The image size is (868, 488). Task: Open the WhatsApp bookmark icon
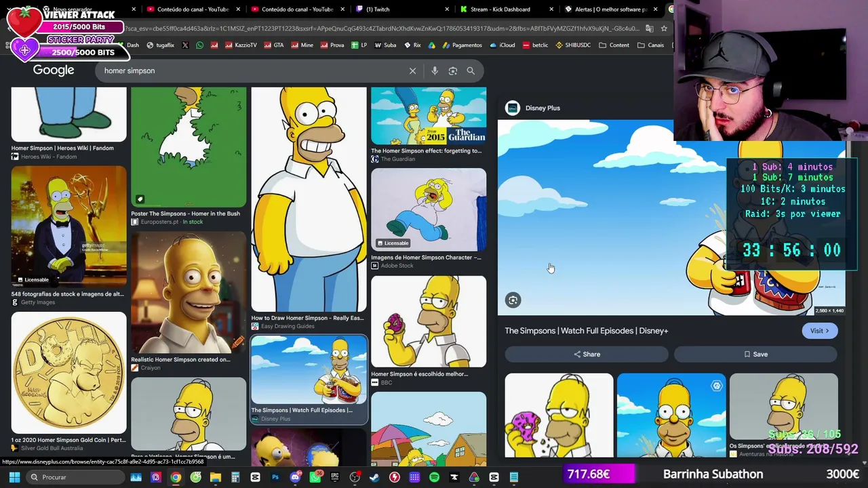199,45
